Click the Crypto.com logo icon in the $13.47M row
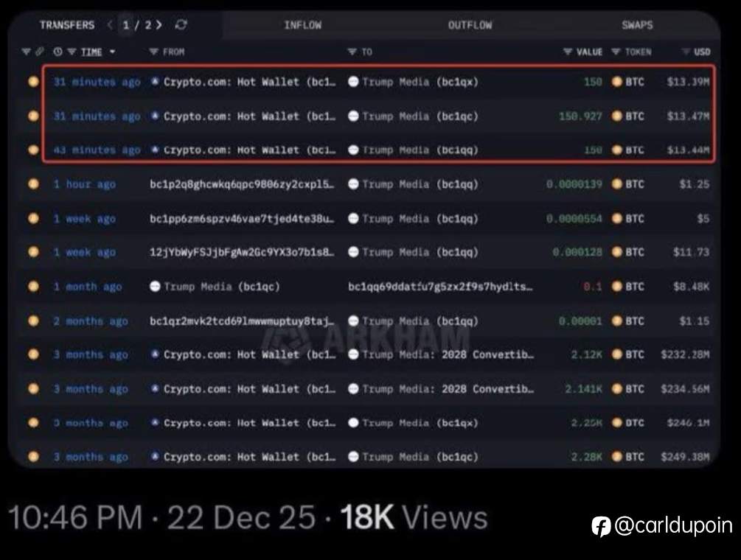Image resolution: width=741 pixels, height=560 pixels. [x=155, y=116]
